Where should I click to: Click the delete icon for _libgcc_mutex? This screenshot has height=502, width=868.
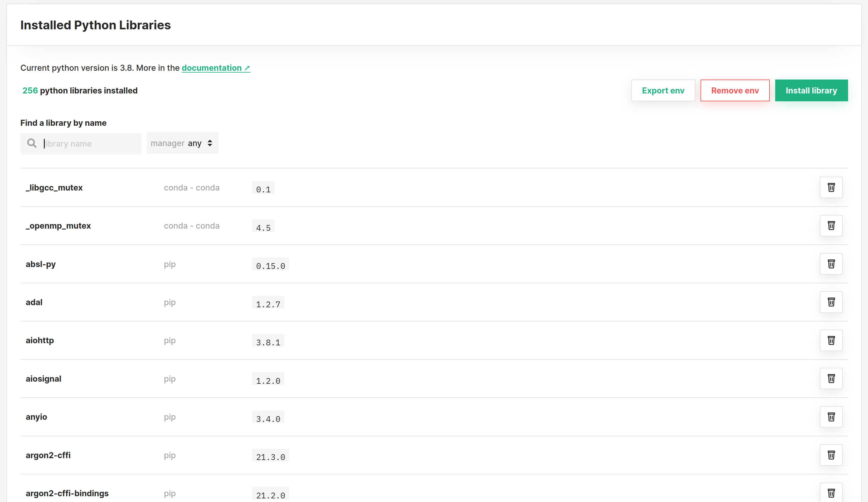pyautogui.click(x=832, y=187)
